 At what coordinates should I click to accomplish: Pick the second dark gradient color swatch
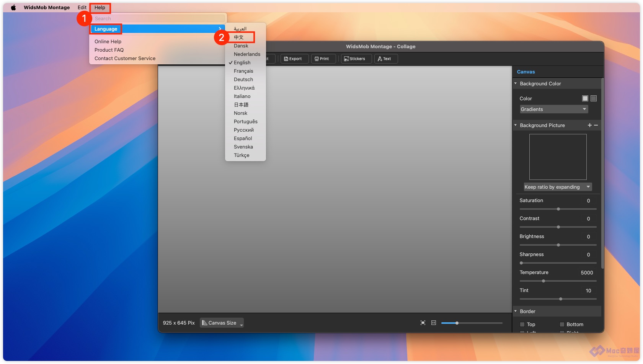(x=594, y=98)
